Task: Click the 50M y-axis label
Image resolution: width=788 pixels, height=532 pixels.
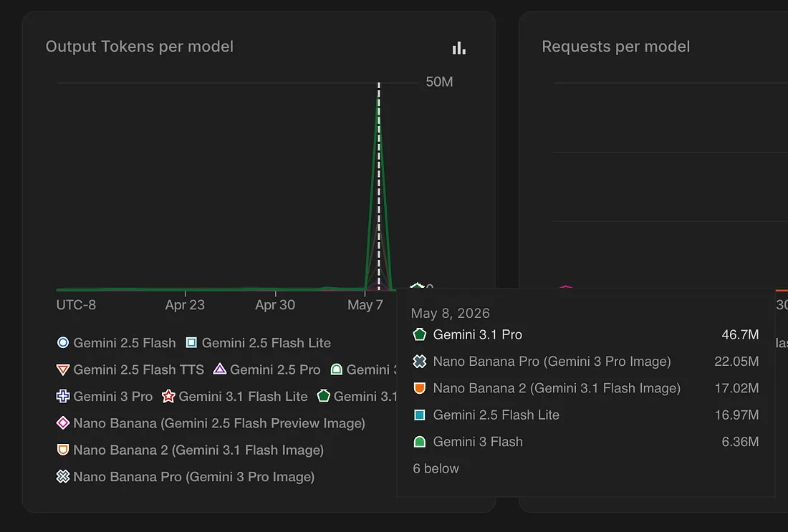Action: [x=439, y=82]
